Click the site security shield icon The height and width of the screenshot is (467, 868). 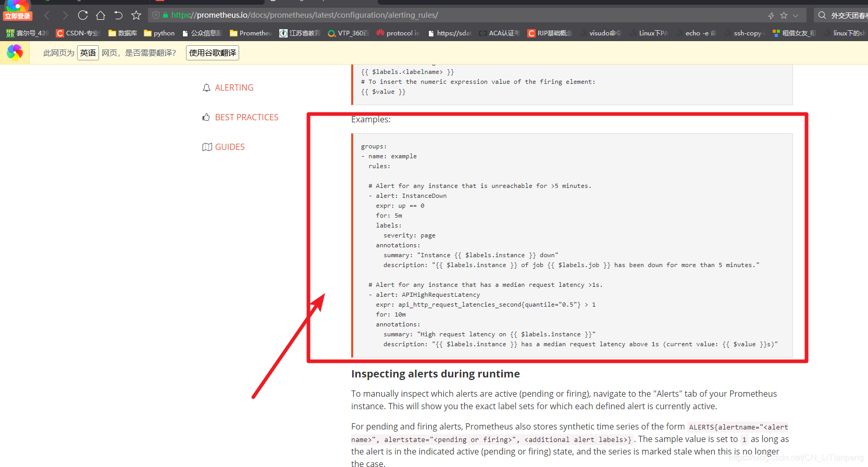(156, 15)
